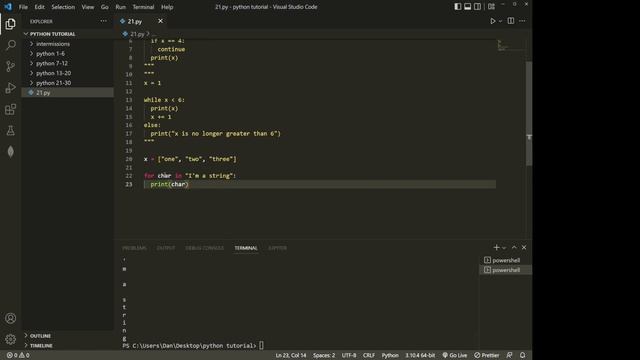This screenshot has height=360, width=640.
Task: Split the editor to the right
Action: point(511,21)
